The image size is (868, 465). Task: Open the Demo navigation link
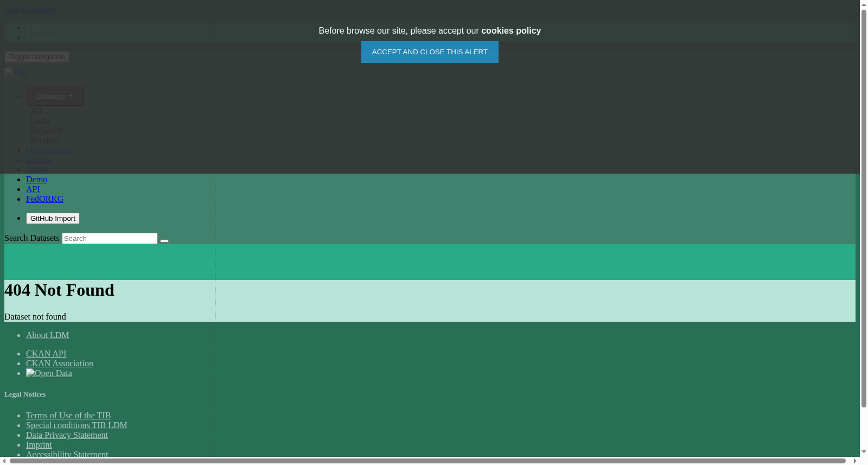tap(36, 180)
